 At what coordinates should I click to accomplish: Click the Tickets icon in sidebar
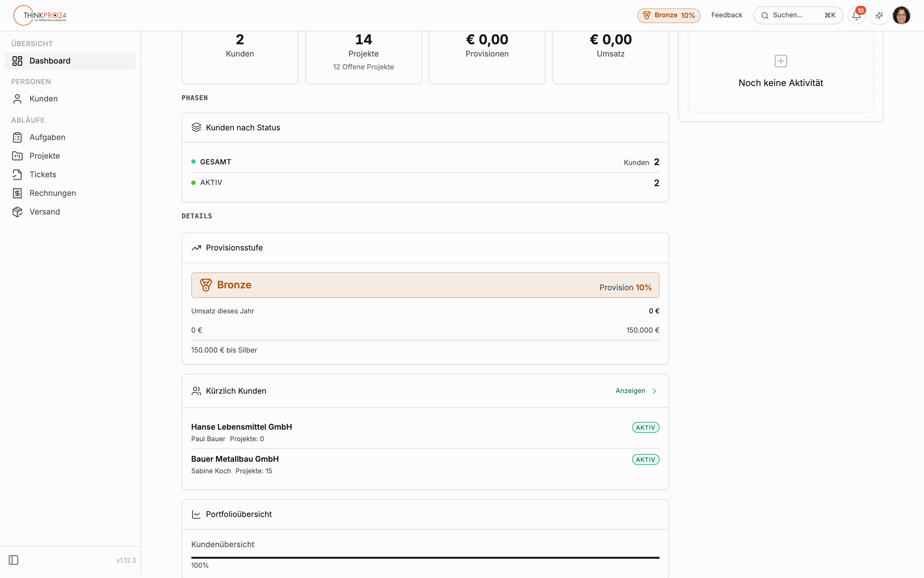click(17, 174)
